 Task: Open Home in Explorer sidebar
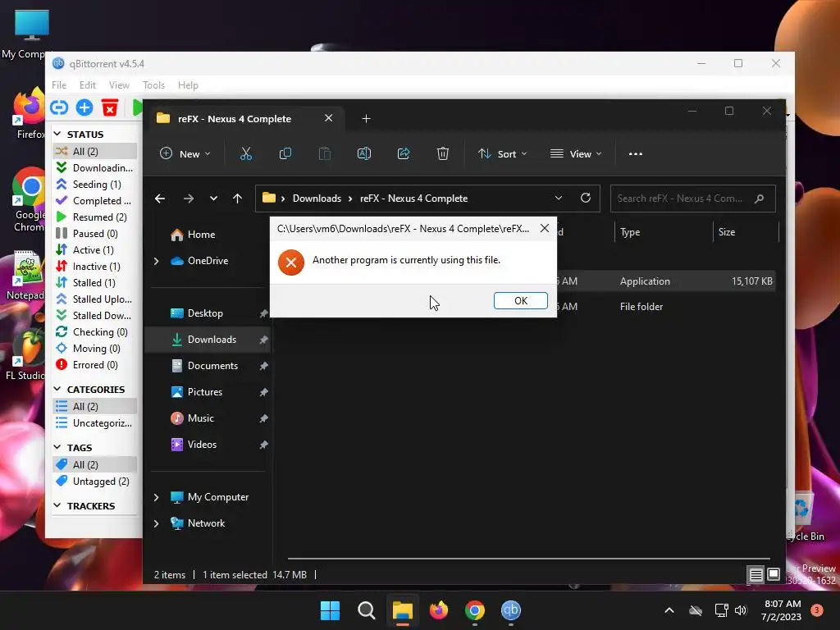(200, 235)
